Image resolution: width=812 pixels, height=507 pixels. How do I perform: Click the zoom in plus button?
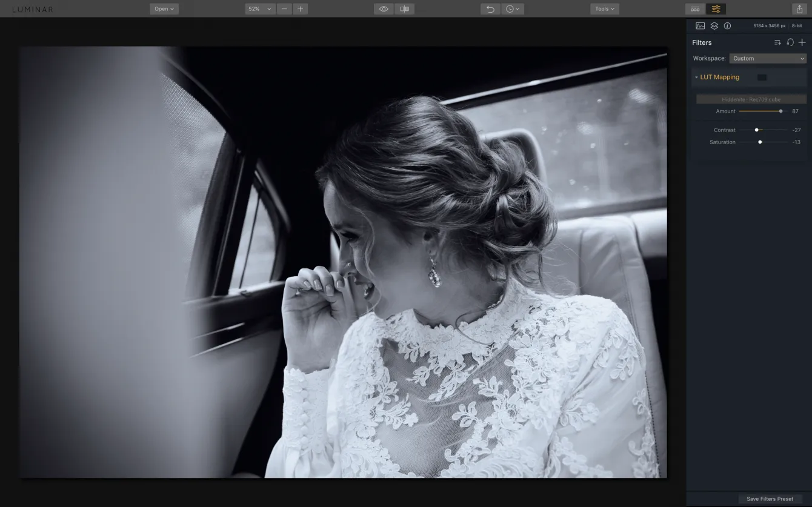click(301, 9)
